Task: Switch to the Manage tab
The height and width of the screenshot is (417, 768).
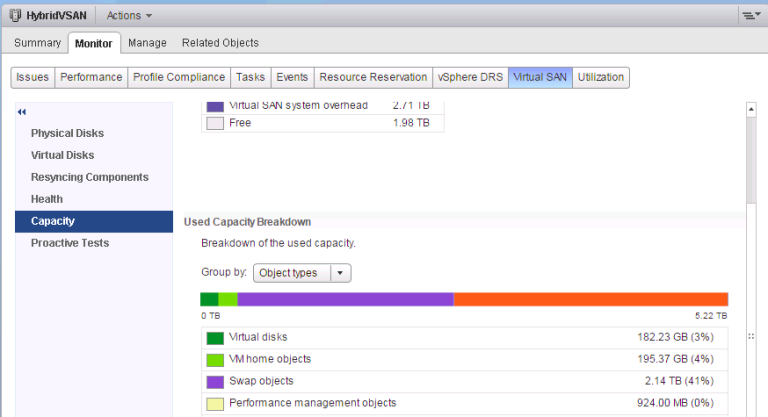Action: 147,43
